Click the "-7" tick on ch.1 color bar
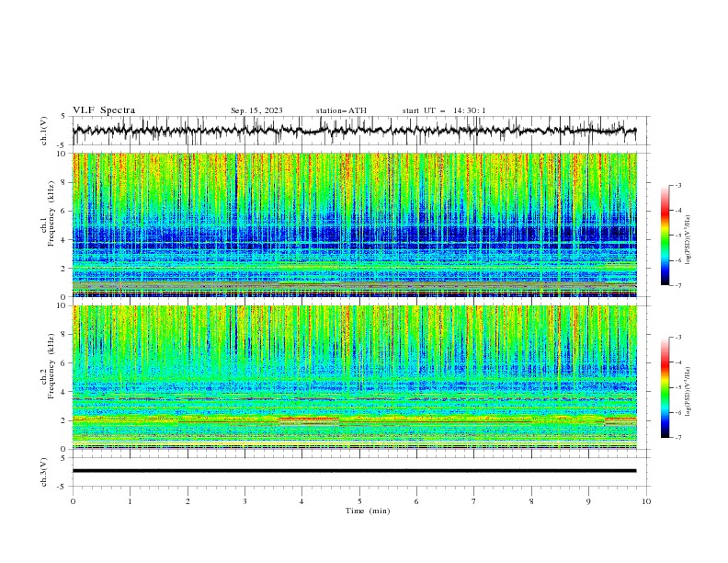 coord(677,285)
